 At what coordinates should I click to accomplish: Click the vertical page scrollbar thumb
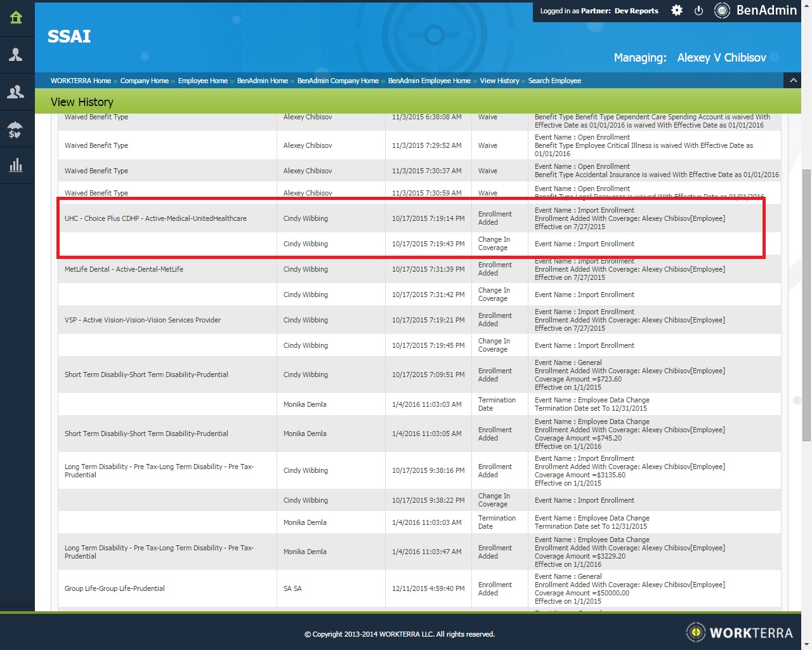point(806,305)
